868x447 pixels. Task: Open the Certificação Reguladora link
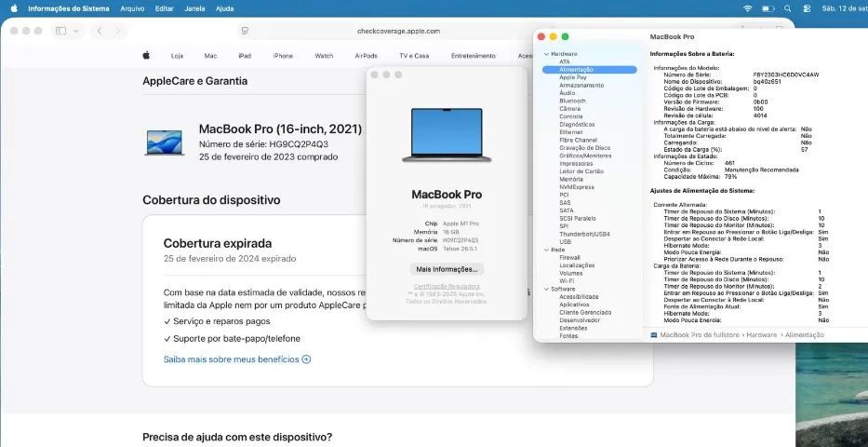point(447,287)
